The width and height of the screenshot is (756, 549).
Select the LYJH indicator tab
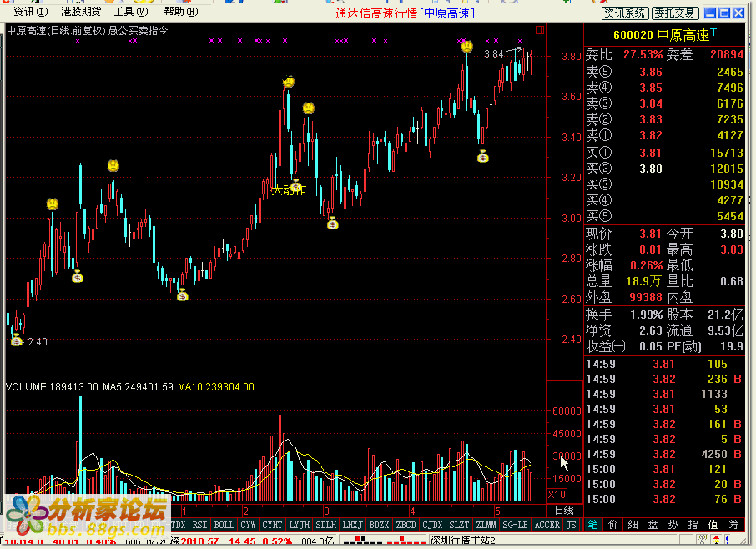coord(299,525)
